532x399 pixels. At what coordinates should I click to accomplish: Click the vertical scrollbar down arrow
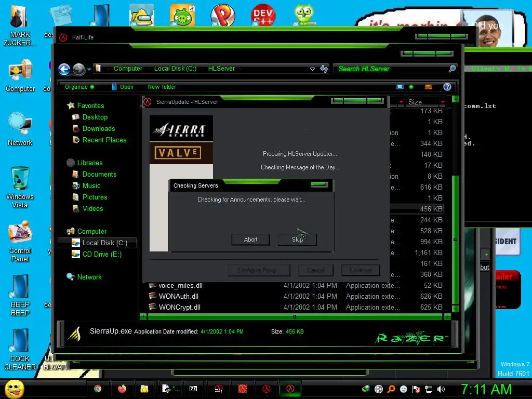coord(455,309)
